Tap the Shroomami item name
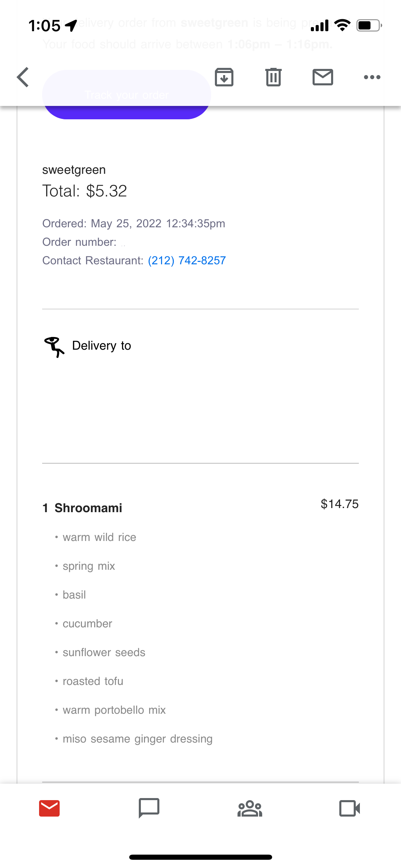Image resolution: width=401 pixels, height=868 pixels. [x=88, y=508]
